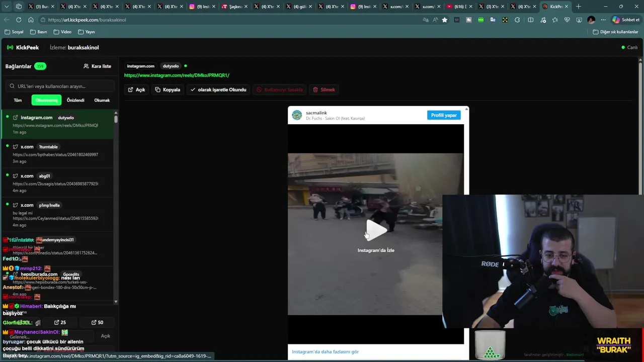Open the instagram.com link from dutyselo
644x362 pixels.
pos(57,125)
